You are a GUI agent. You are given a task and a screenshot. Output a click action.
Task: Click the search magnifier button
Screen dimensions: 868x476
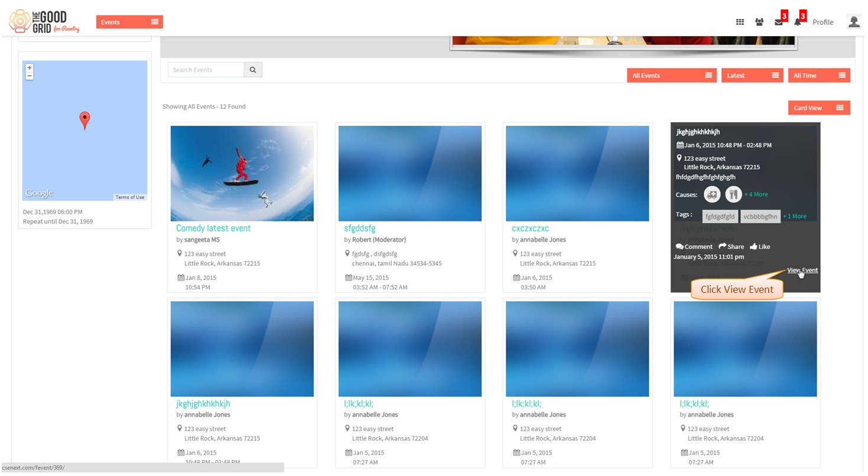tap(253, 70)
